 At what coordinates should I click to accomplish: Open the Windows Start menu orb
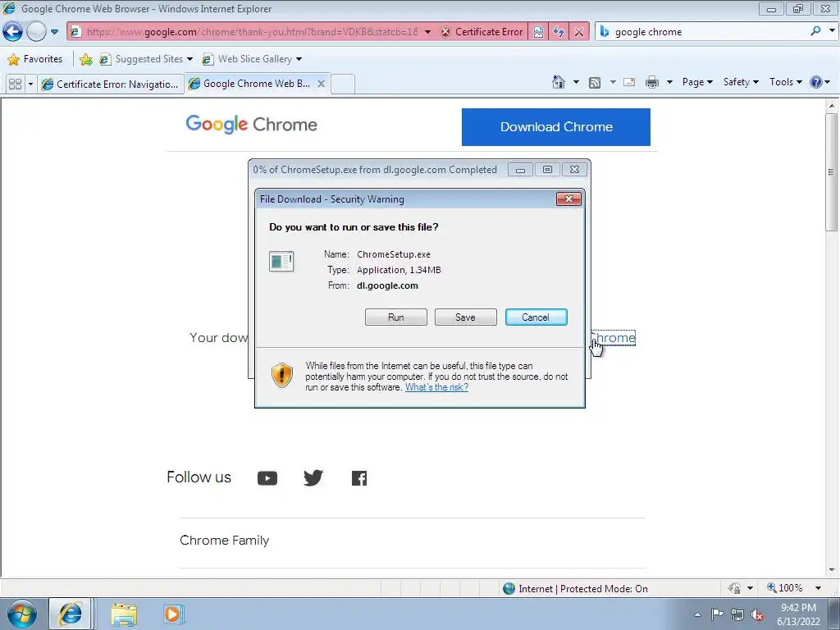21,614
